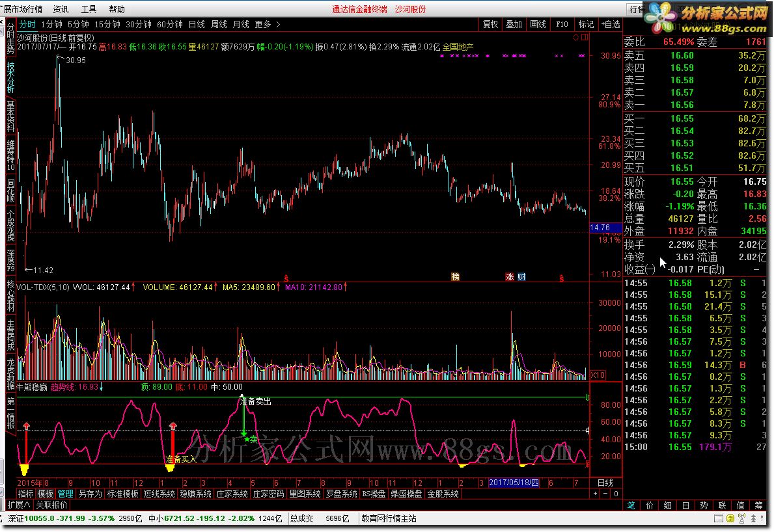Select the 鼎盛操盘 template

pyautogui.click(x=407, y=494)
